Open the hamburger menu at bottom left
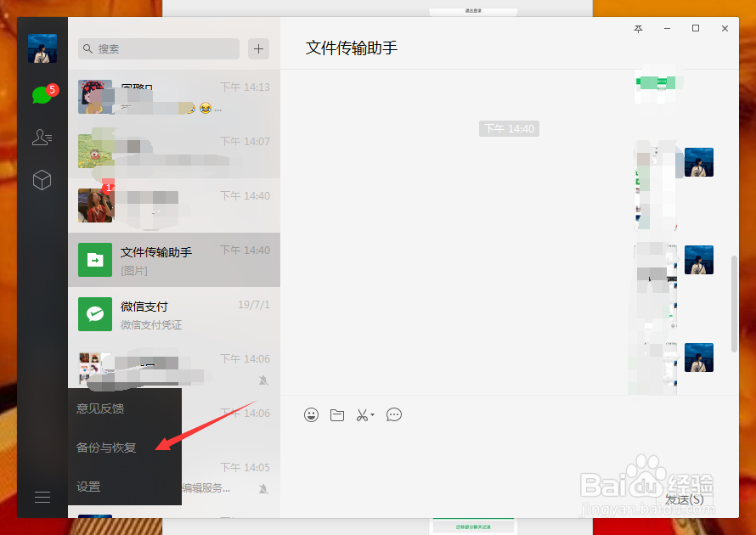 42,497
